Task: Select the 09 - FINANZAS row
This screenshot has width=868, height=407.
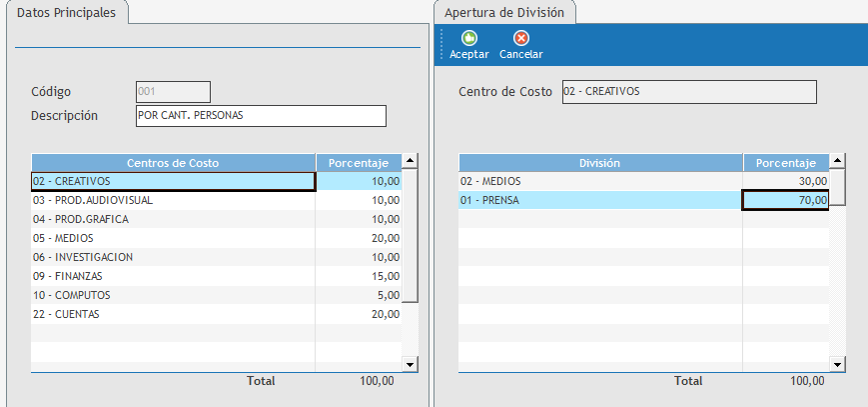Action: 173,276
